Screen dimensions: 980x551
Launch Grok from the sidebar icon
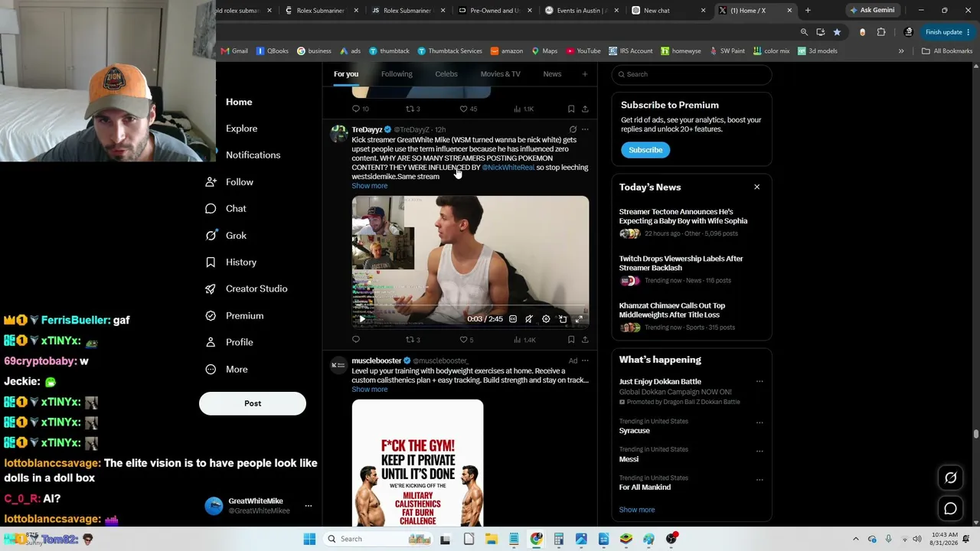tap(211, 236)
